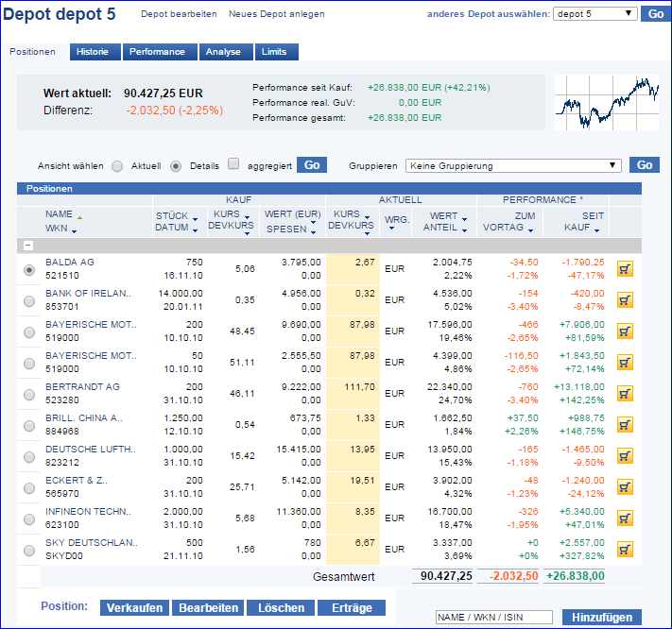Select the BERTRANDT AG radio button
Viewport: 672px width, 629px height.
pyautogui.click(x=29, y=395)
